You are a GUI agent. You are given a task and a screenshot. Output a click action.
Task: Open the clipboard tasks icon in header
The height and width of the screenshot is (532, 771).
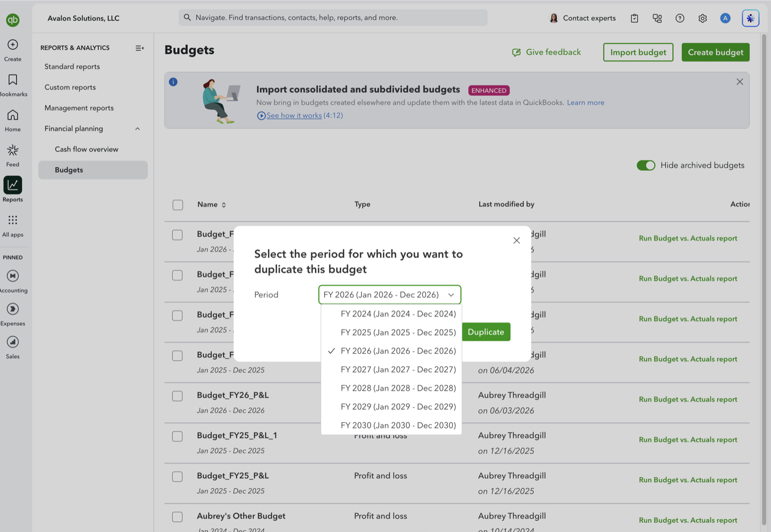click(634, 18)
